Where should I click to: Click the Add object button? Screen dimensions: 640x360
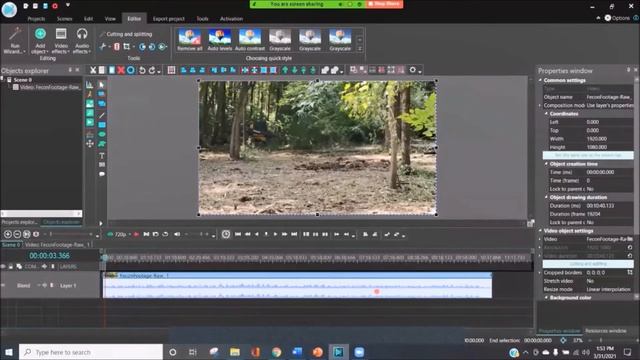pyautogui.click(x=40, y=41)
